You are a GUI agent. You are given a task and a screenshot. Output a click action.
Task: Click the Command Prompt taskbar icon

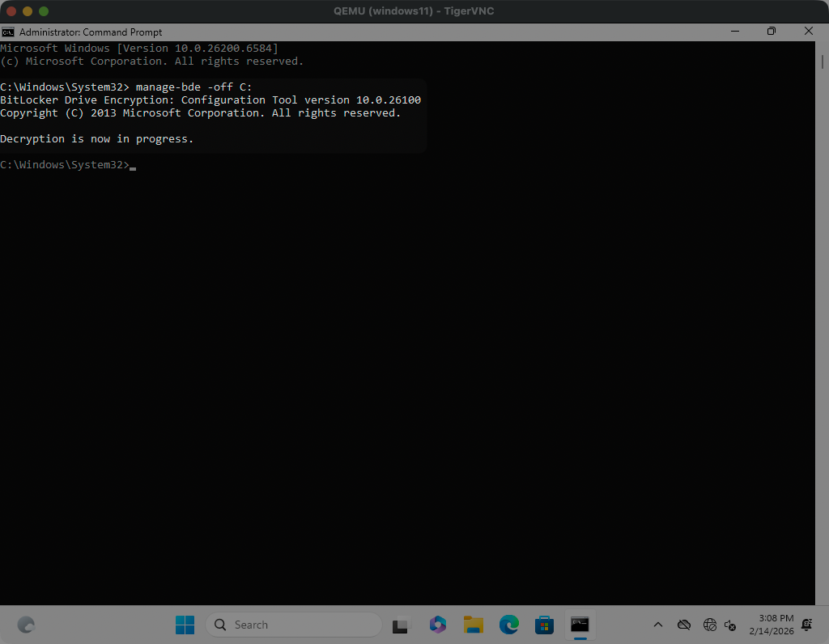[x=580, y=625]
